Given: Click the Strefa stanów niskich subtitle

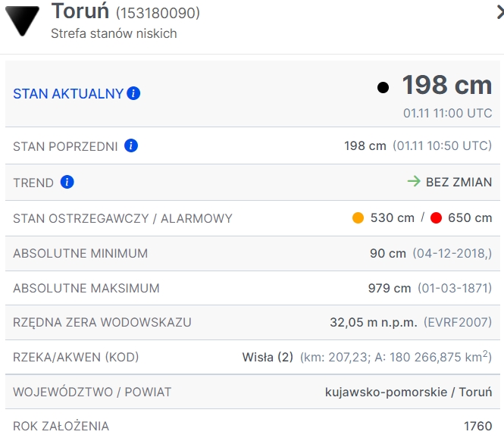Looking at the screenshot, I should (x=114, y=33).
